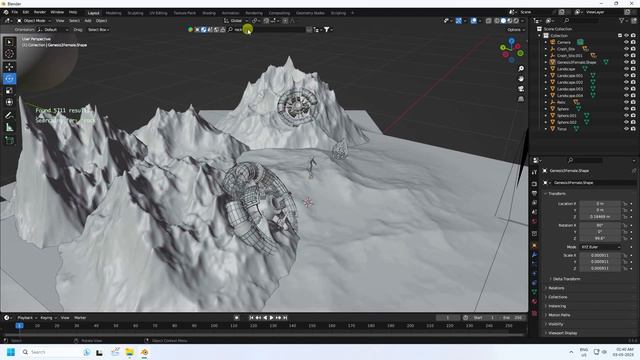Open the Output properties tab icon

[x=534, y=193]
